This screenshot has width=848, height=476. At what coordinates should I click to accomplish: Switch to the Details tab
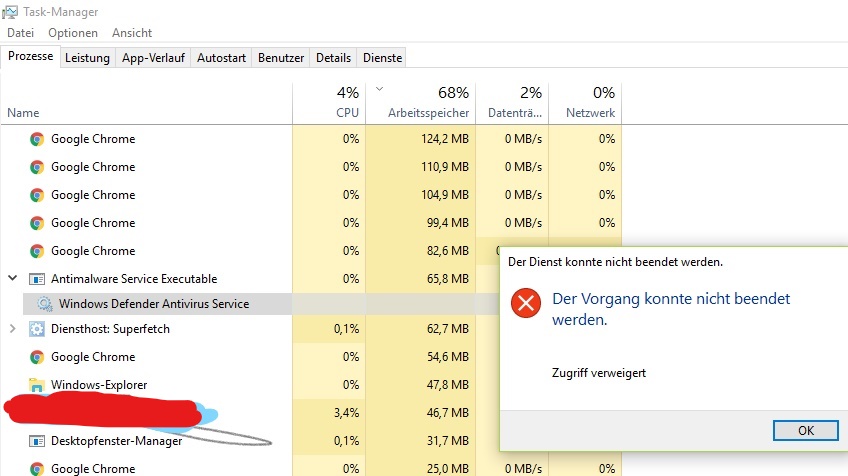coord(333,58)
